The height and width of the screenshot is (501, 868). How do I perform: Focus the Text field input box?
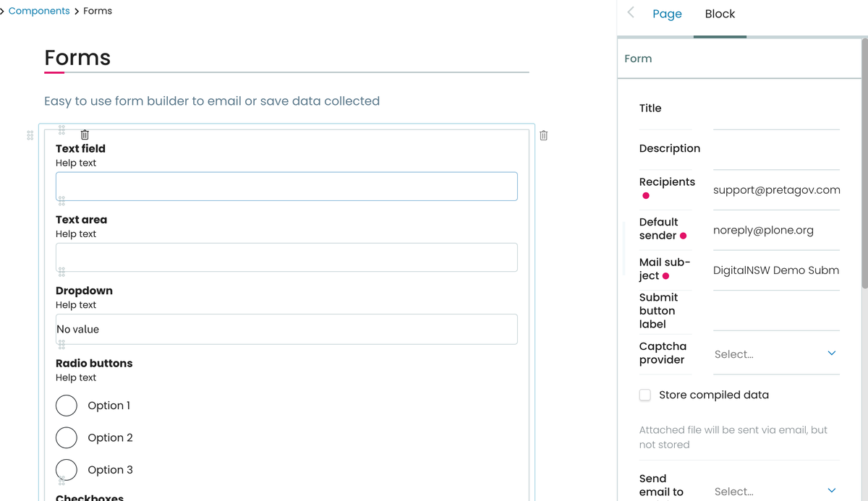click(x=286, y=187)
